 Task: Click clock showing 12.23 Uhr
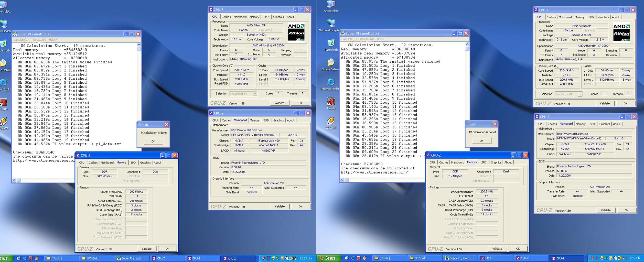(306, 258)
